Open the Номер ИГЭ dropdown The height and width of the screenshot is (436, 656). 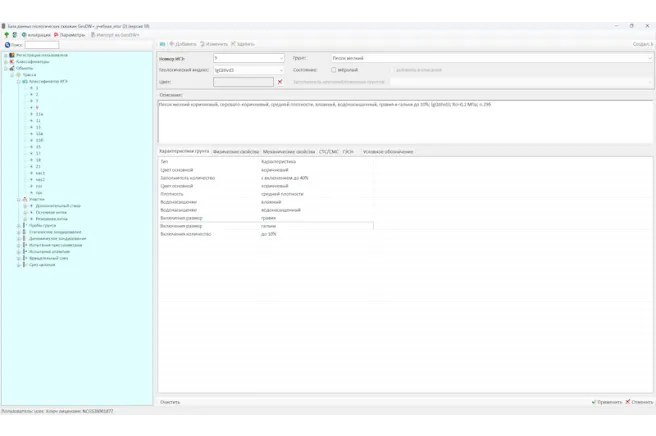tap(281, 59)
